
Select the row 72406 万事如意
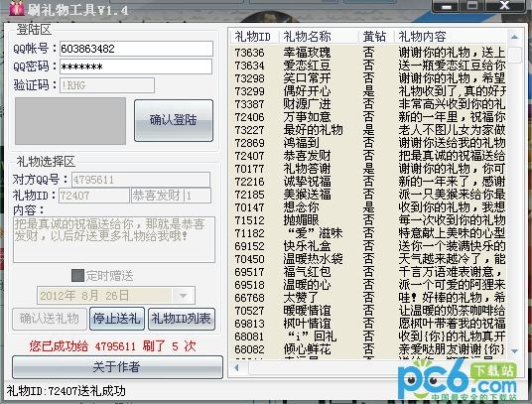[x=368, y=117]
